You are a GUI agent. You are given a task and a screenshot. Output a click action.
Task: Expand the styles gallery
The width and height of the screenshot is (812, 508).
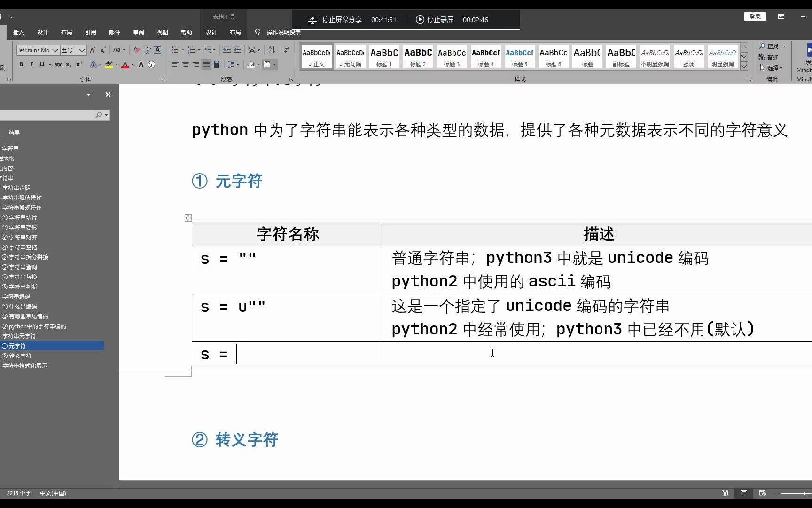(x=744, y=67)
